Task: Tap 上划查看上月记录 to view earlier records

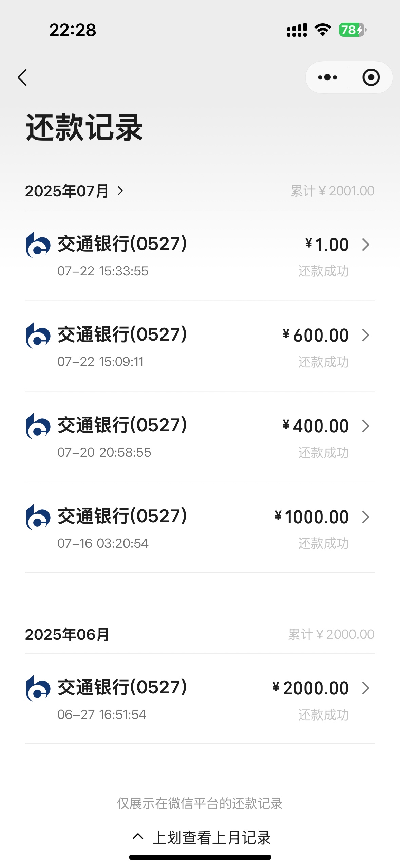Action: click(x=202, y=837)
